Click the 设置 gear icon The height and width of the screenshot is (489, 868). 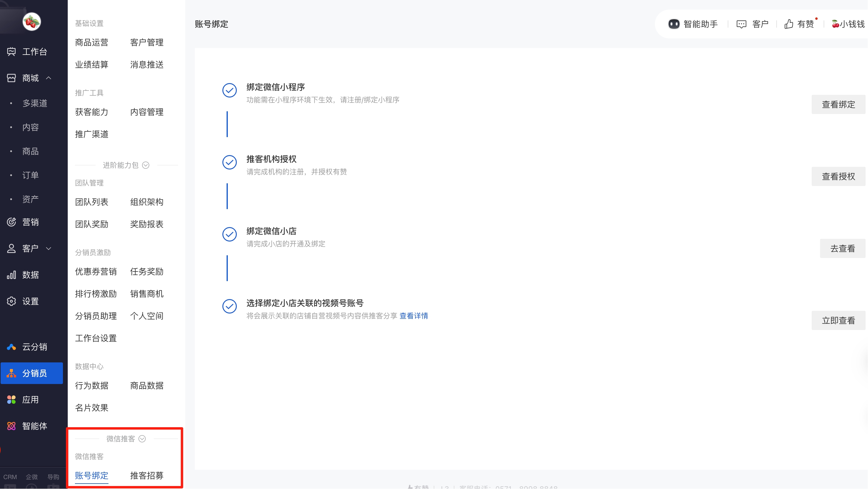tap(11, 301)
